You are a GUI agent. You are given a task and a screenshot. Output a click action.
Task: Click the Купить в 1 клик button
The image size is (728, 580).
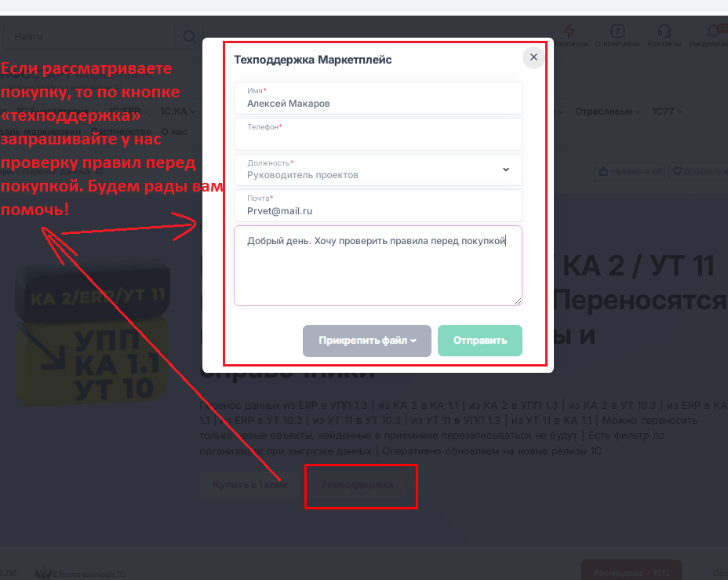click(x=249, y=485)
